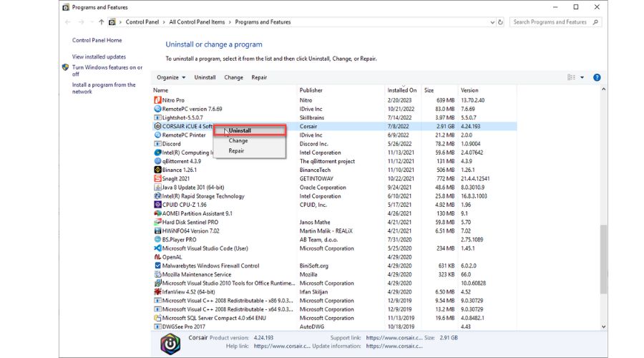Open Install a program from the network
Viewport: 644px width, 358px height.
pyautogui.click(x=104, y=88)
